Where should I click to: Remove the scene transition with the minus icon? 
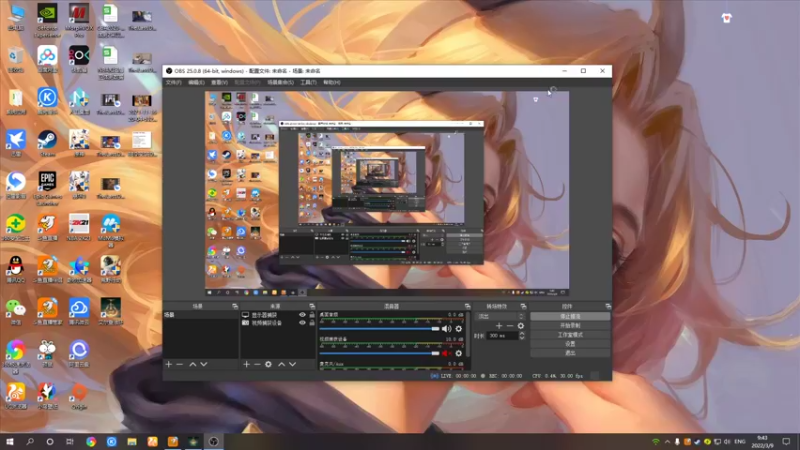coord(510,326)
